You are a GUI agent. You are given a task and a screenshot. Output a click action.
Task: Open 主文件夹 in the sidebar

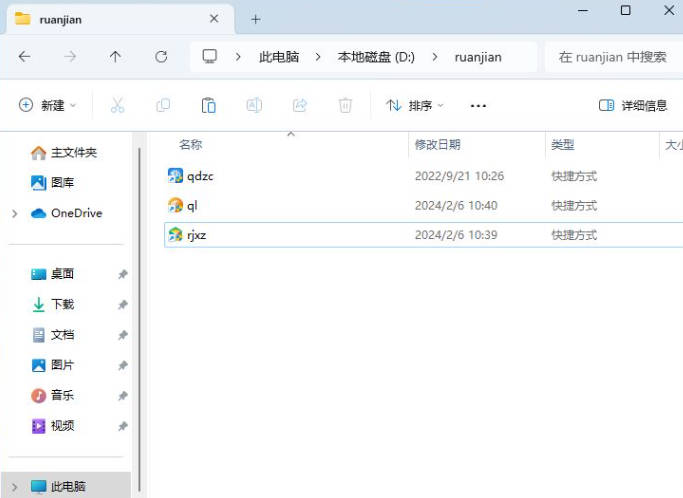pyautogui.click(x=64, y=152)
